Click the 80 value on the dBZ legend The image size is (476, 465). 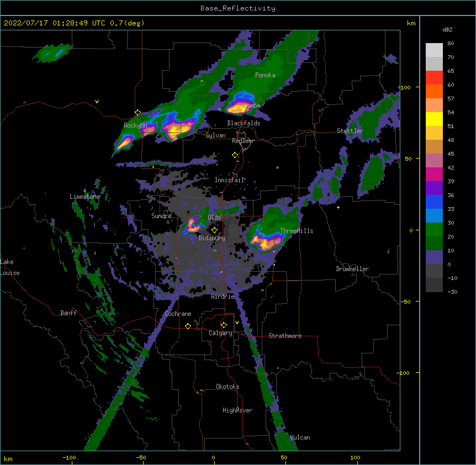pos(451,44)
